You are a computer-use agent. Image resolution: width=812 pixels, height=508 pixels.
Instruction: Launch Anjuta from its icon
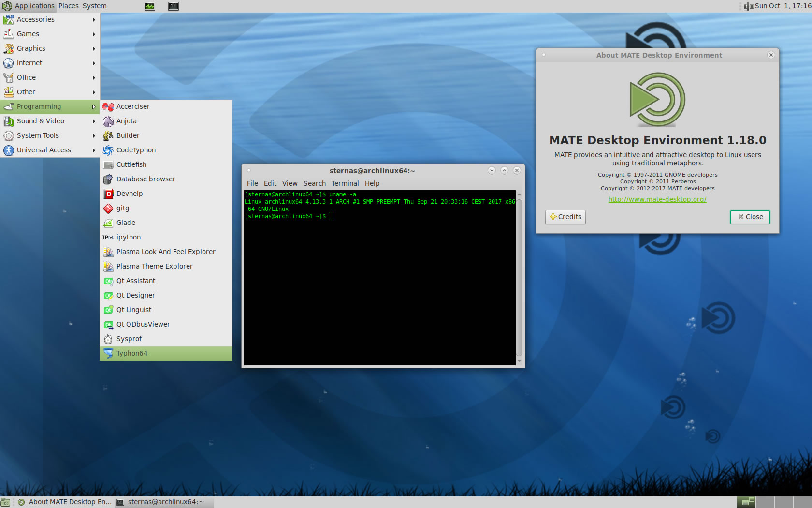tap(108, 121)
